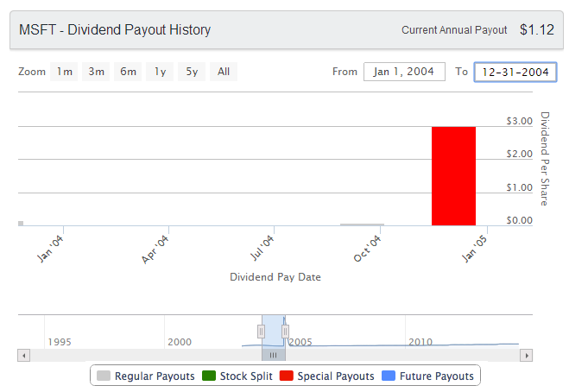Click the 1995 label in navigator
569x392 pixels.
(x=60, y=342)
